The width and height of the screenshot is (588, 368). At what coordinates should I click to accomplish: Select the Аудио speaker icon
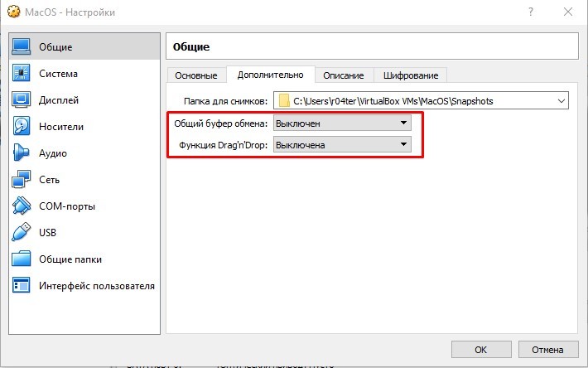coord(22,153)
